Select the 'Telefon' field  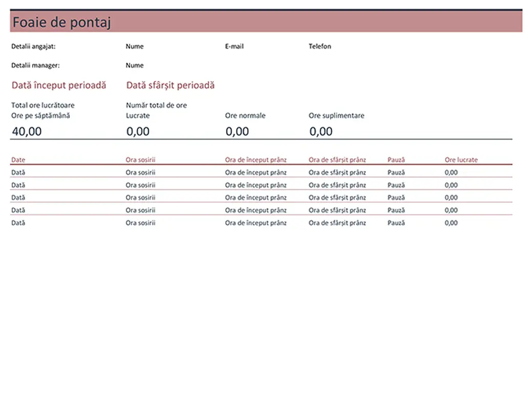(x=320, y=47)
